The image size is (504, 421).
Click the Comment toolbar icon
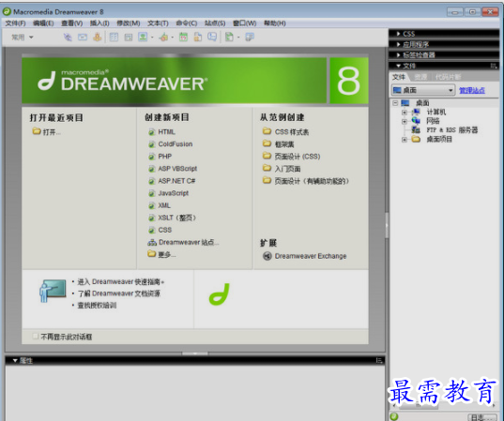coord(212,38)
